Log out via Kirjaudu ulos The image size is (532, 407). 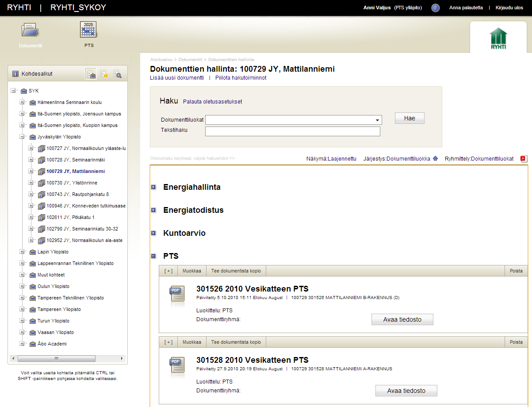(x=509, y=8)
